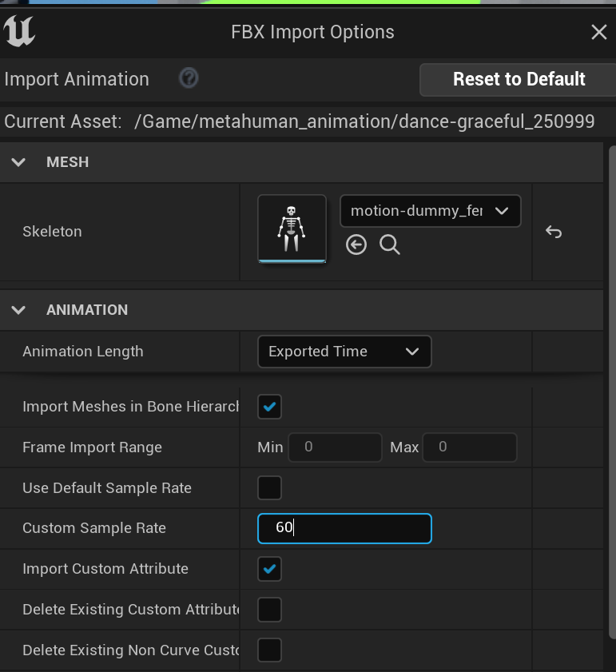Open the Animation Length Exported Time dropdown
The width and height of the screenshot is (616, 672).
(344, 352)
